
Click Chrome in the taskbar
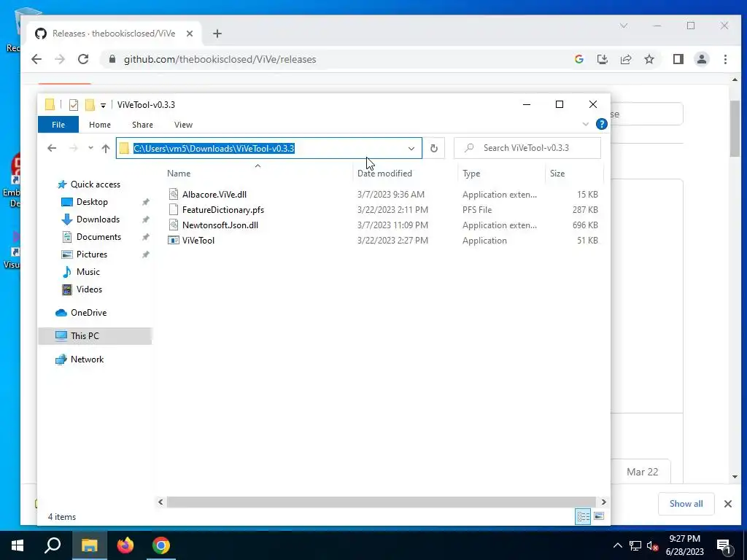point(161,545)
